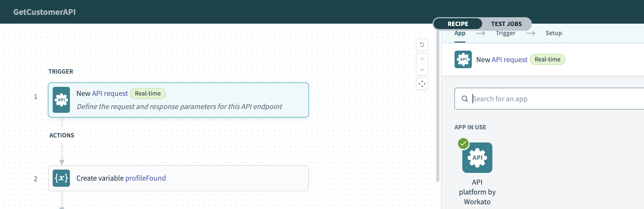Image resolution: width=644 pixels, height=209 pixels.
Task: Click the API trigger step icon
Action: [x=61, y=100]
